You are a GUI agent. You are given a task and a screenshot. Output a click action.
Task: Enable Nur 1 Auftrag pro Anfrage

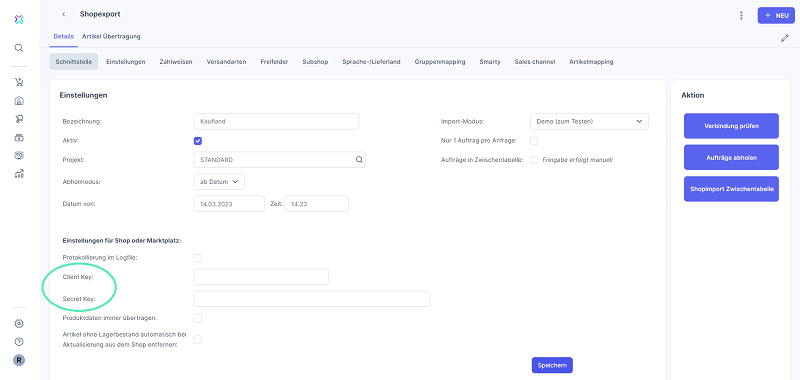534,141
